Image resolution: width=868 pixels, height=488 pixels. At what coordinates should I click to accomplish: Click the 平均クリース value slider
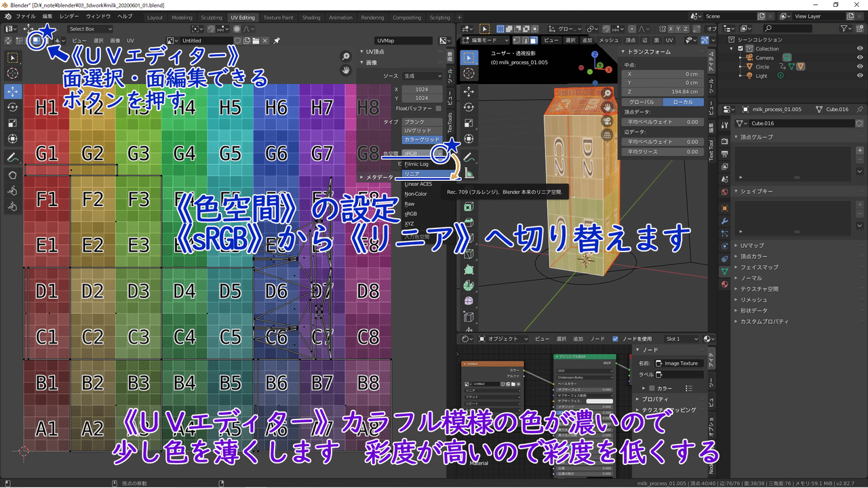(662, 152)
